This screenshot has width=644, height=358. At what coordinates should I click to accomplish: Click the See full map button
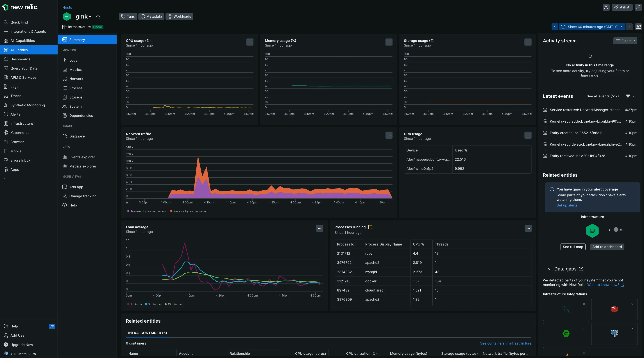coord(573,247)
